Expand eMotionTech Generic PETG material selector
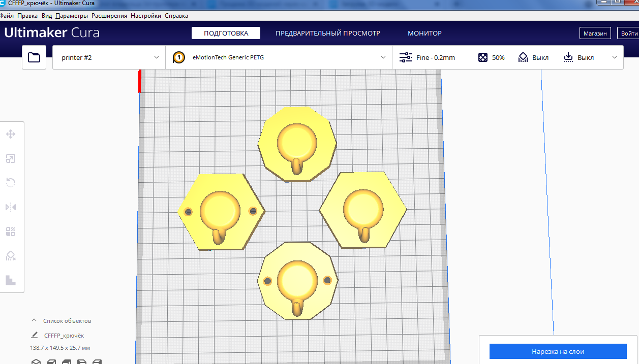This screenshot has width=639, height=364. pyautogui.click(x=279, y=57)
